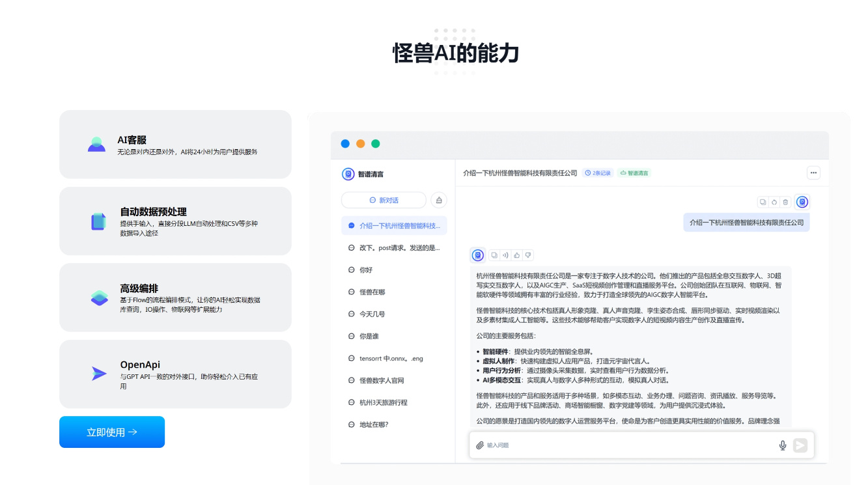Screen dimensions: 868x485
Task: Select the 高级编排 feature card
Action: (175, 298)
